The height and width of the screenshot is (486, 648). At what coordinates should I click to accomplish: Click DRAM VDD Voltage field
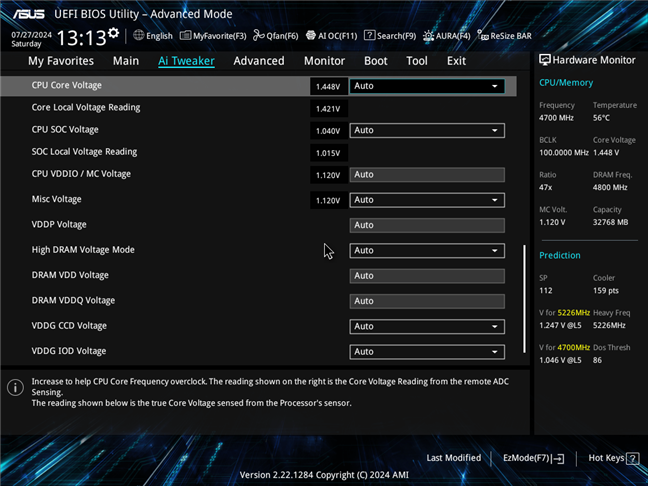click(427, 276)
